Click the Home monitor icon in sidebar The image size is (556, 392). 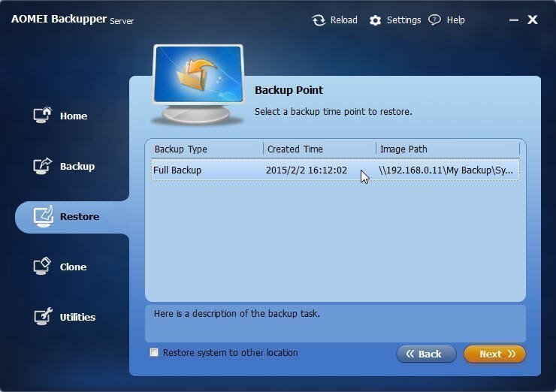43,115
